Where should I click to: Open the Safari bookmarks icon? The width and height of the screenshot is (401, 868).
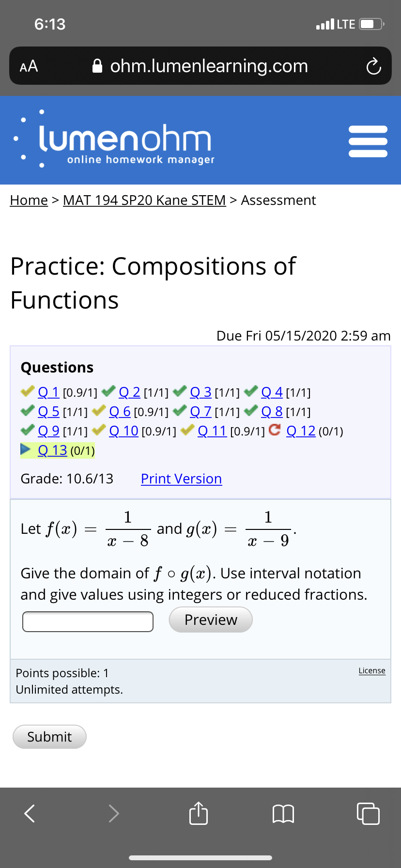(284, 814)
